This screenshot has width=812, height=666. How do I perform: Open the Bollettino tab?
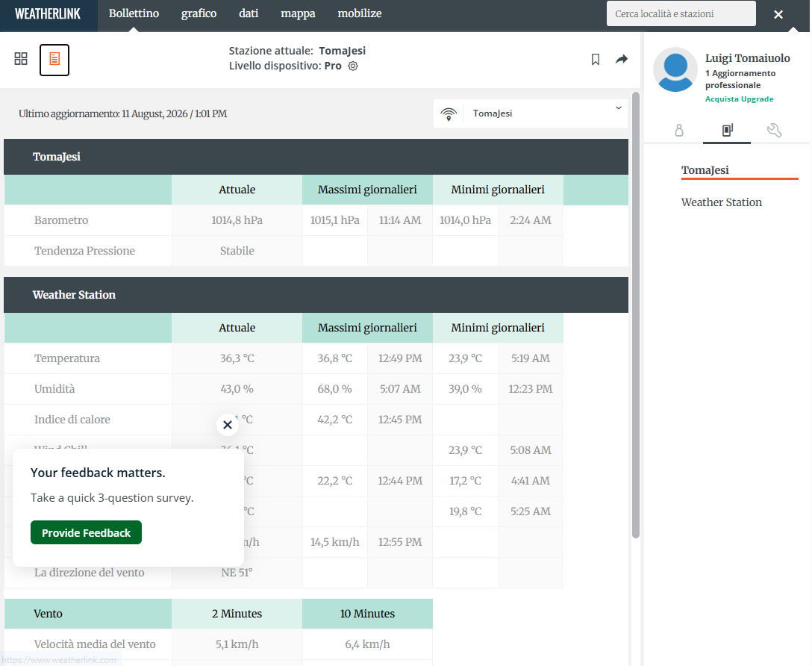pos(134,13)
